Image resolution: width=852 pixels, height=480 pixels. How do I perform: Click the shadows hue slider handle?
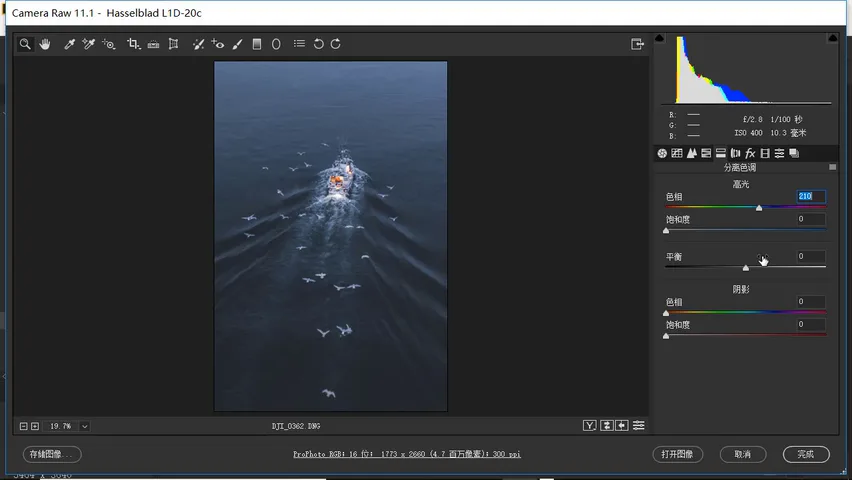(x=666, y=313)
